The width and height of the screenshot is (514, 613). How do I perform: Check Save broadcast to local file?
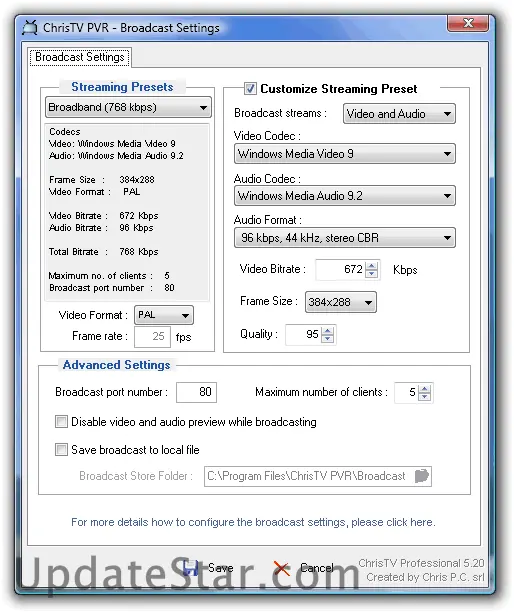click(x=61, y=450)
